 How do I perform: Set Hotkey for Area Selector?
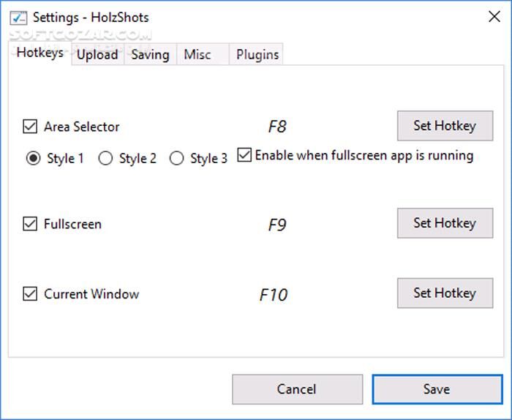click(444, 126)
